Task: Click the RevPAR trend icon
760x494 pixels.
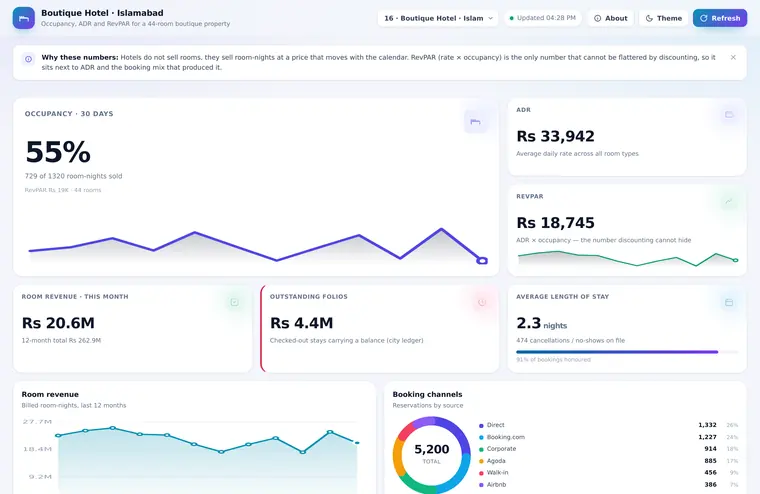Action: click(728, 201)
